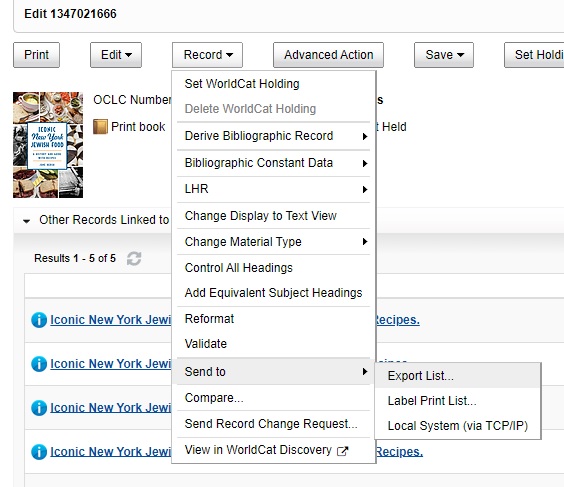Viewport: 564px width, 487px height.
Task: Select Control All Headings
Action: (x=273, y=268)
